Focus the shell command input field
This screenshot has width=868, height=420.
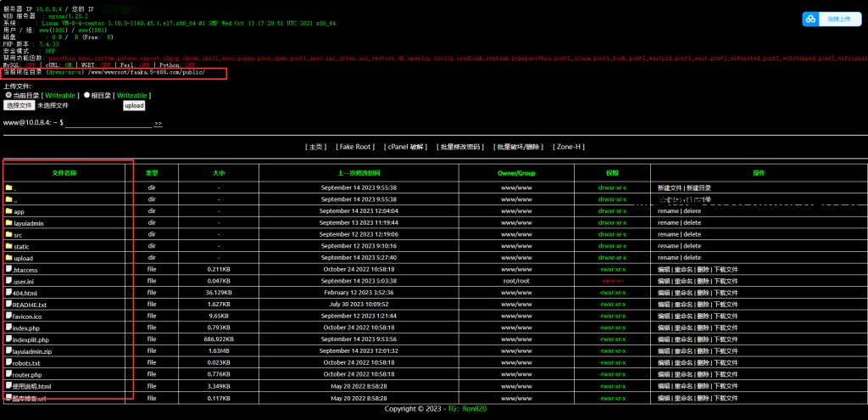[x=108, y=123]
